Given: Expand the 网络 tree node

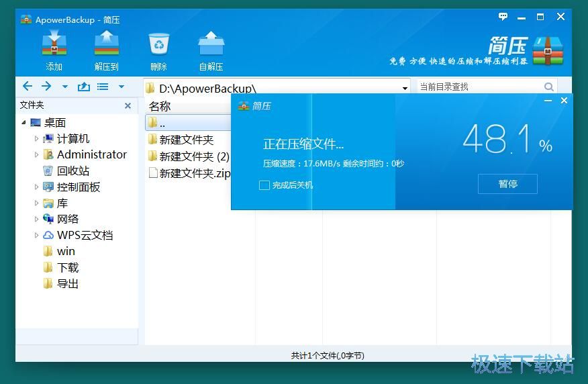Looking at the screenshot, I should [x=36, y=219].
